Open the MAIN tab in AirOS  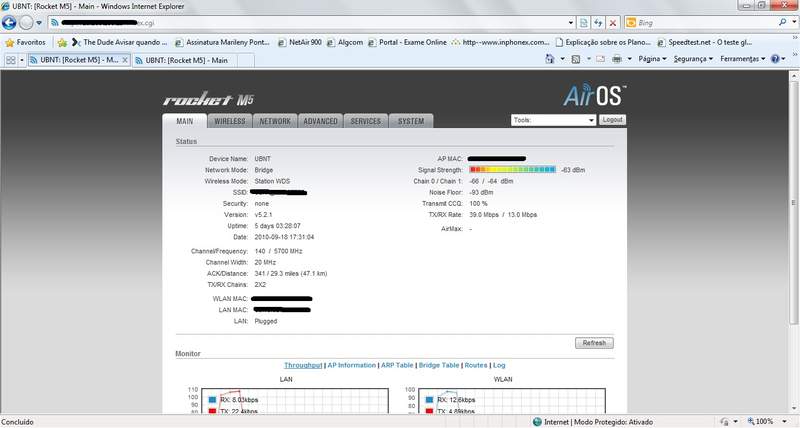(x=185, y=121)
